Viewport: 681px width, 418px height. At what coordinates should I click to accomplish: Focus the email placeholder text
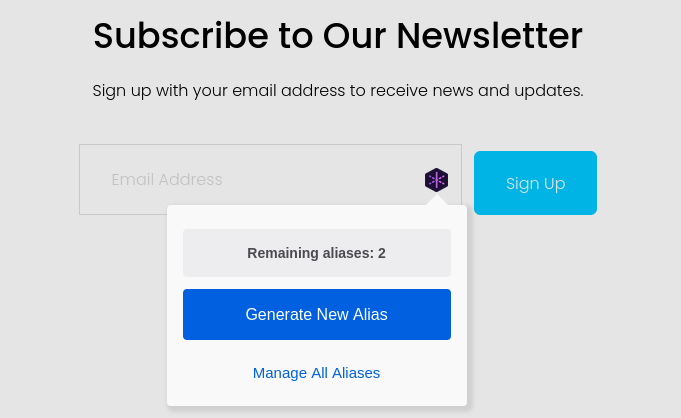tap(167, 180)
